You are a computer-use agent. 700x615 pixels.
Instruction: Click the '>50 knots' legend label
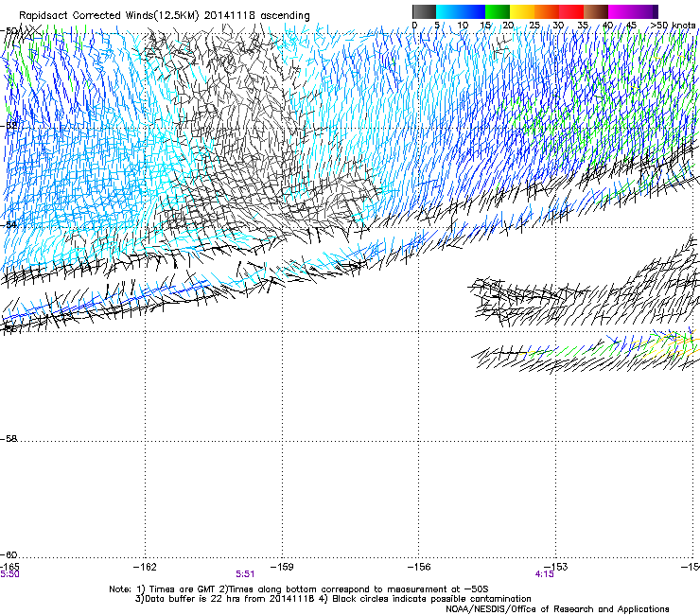pyautogui.click(x=673, y=25)
